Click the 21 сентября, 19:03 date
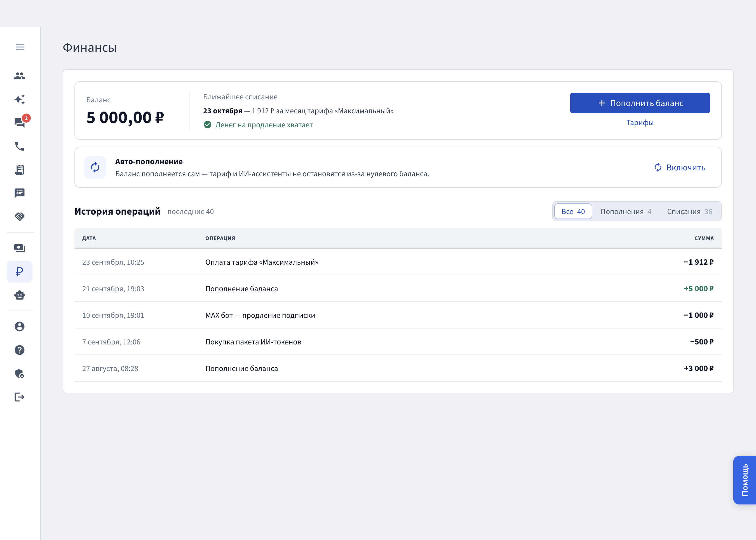The width and height of the screenshot is (756, 540). tap(113, 289)
